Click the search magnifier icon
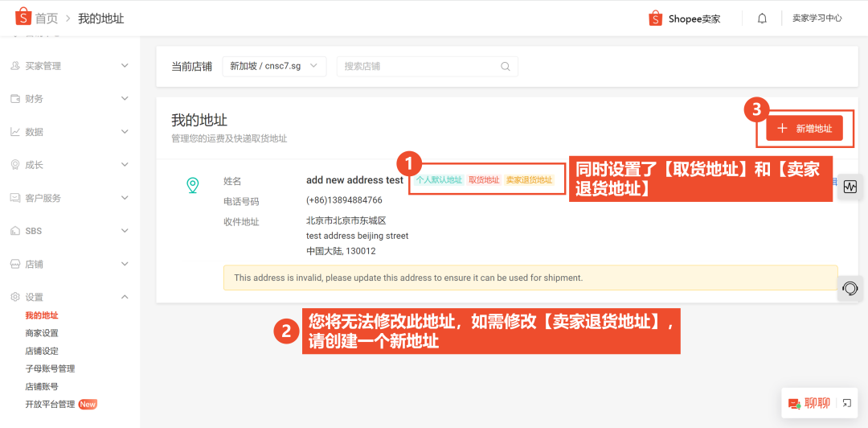The width and height of the screenshot is (868, 428). [506, 67]
